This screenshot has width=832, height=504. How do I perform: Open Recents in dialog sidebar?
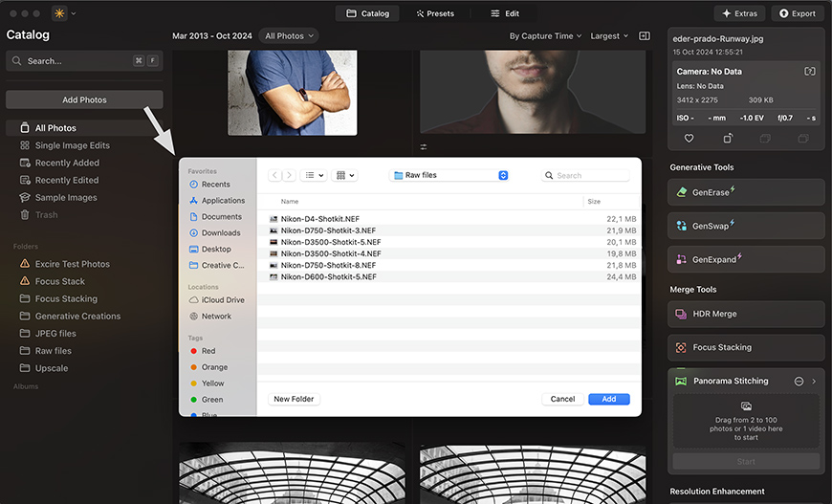pyautogui.click(x=210, y=184)
